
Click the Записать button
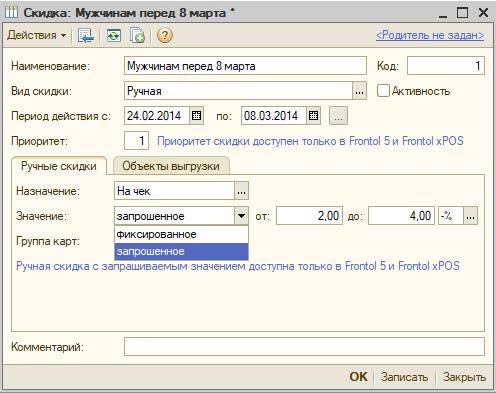(404, 377)
